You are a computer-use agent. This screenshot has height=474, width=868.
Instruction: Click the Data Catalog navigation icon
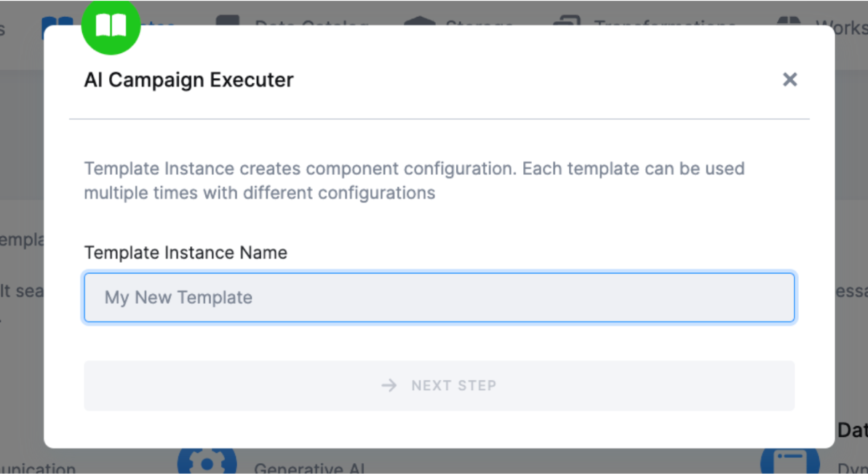click(228, 20)
